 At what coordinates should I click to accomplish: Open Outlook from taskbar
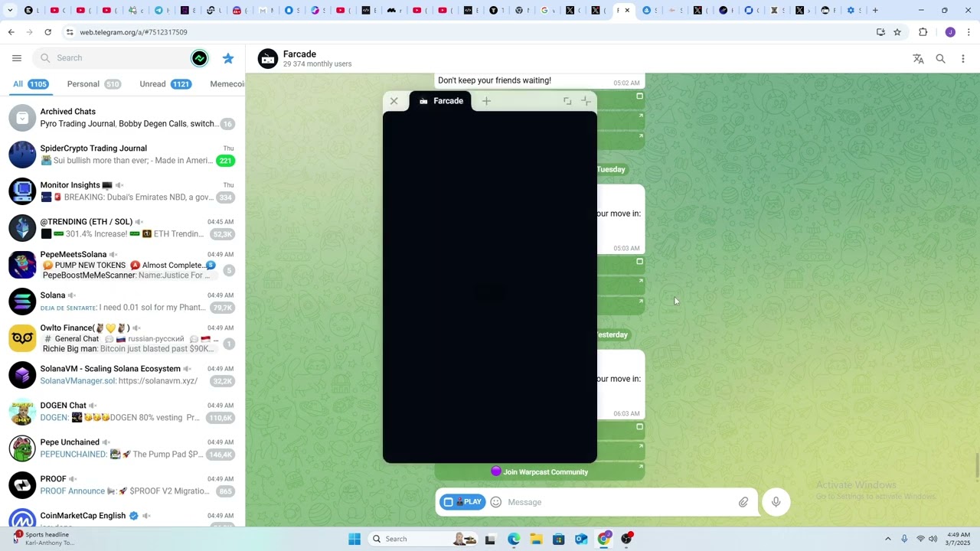(x=581, y=539)
